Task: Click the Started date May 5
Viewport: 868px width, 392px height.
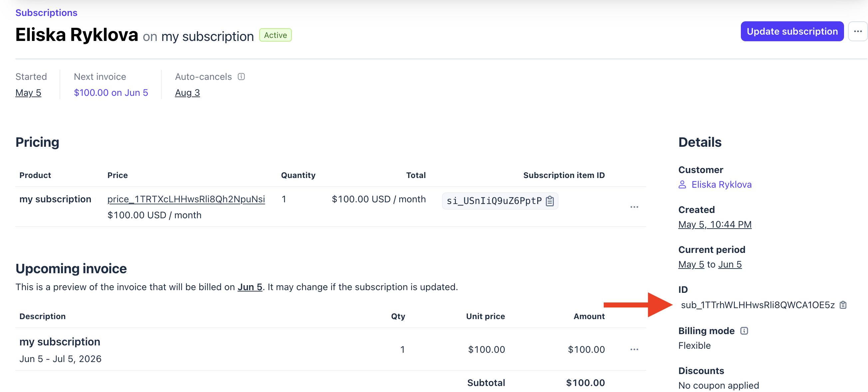Action: (x=28, y=93)
